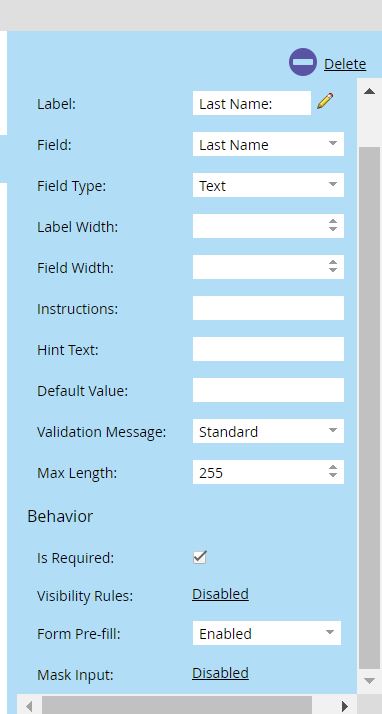Click the scroll up arrow of vertical scrollbar
This screenshot has width=382, height=714.
[x=369, y=92]
